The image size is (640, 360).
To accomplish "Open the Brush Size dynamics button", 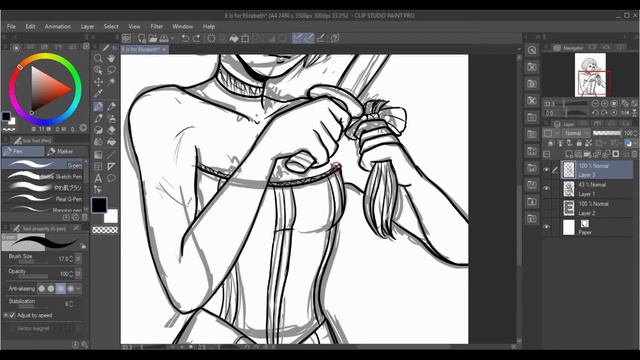I will click(78, 258).
